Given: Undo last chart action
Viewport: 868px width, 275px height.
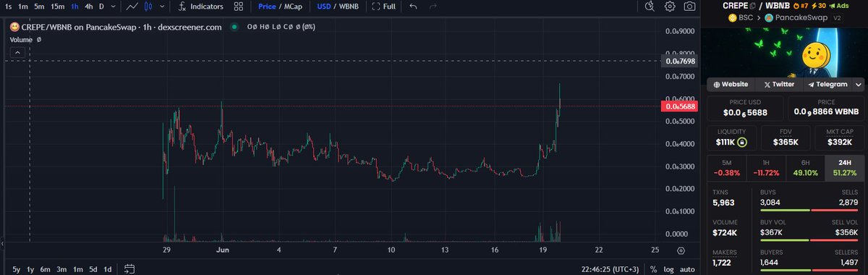Looking at the screenshot, I should pos(413,7).
